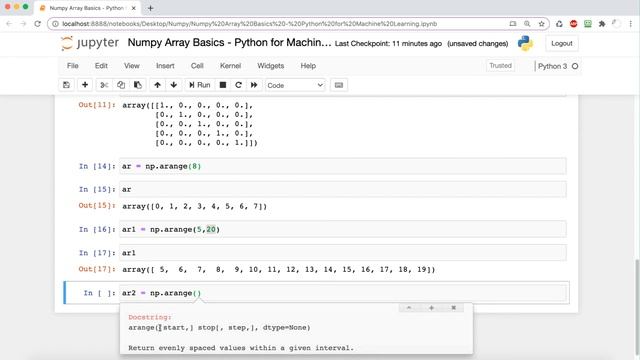
Task: Click the Jupyter logo
Action: 90,43
